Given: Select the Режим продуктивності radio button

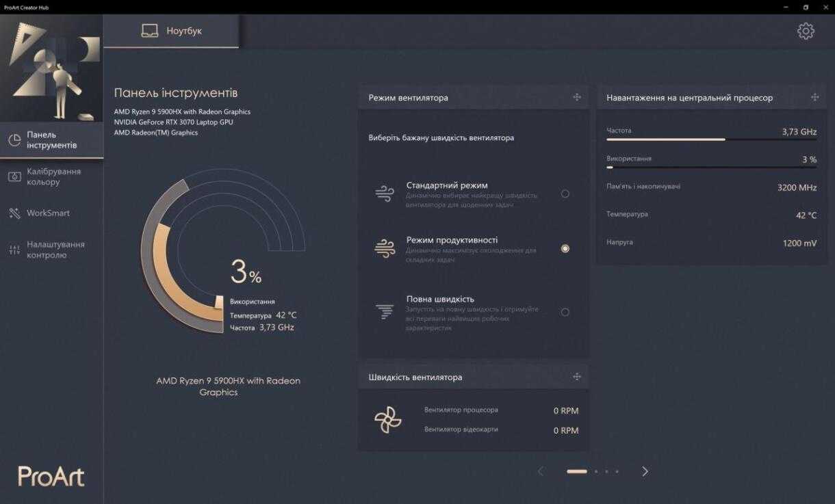Looking at the screenshot, I should click(x=565, y=249).
